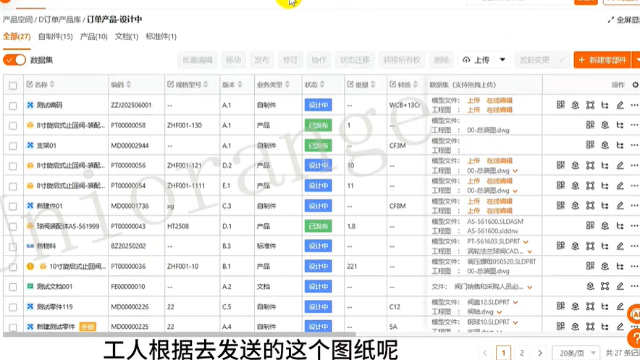Sort by the 版本 column
Screen dimensions: 640x360
coord(240,84)
